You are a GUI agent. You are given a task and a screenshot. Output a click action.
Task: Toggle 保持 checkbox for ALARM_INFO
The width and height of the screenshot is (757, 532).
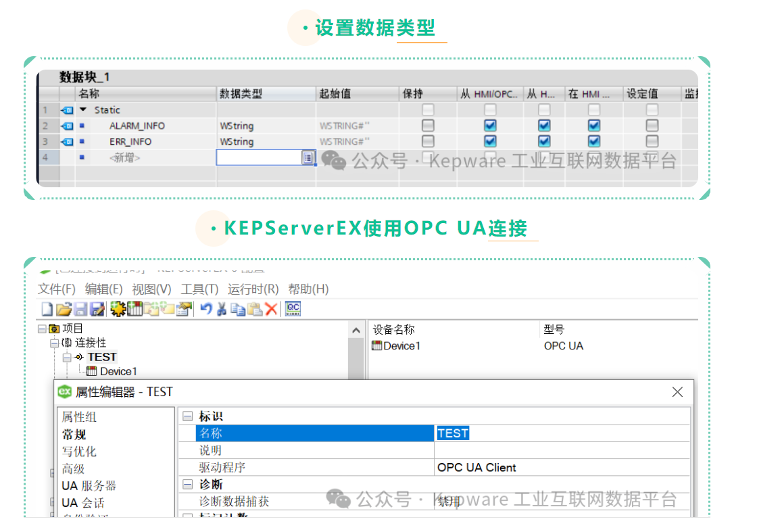tap(428, 126)
